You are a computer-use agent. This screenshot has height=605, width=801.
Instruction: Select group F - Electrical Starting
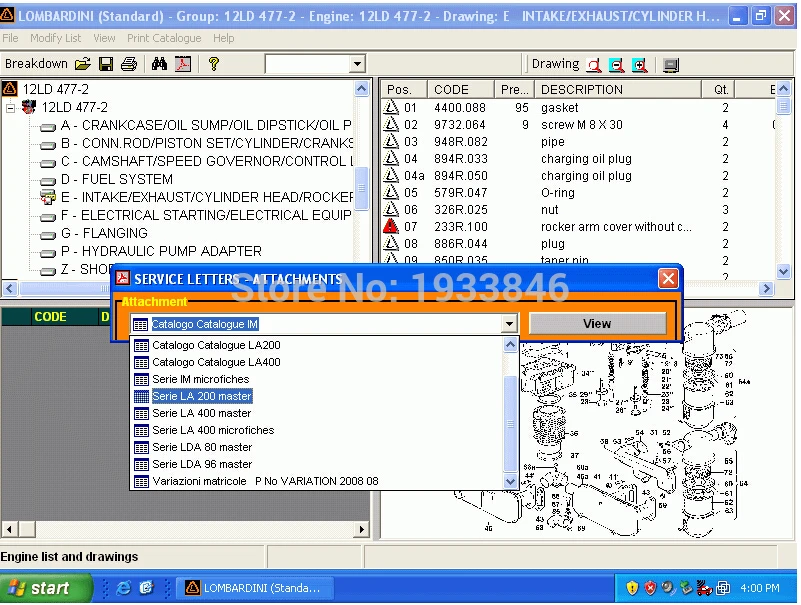(206, 215)
